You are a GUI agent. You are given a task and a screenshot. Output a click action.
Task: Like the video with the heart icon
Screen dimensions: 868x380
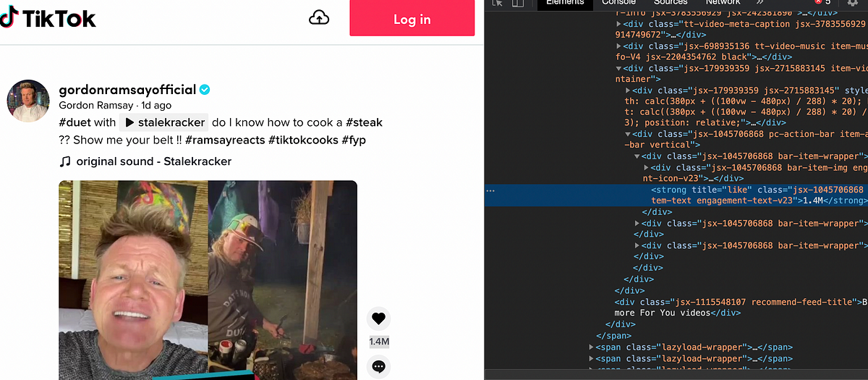click(378, 318)
